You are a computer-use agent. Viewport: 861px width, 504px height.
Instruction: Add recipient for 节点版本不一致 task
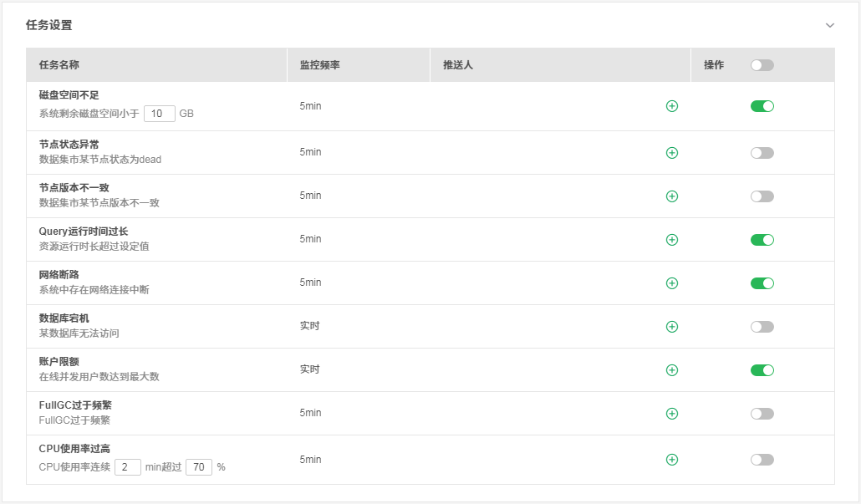pos(671,196)
